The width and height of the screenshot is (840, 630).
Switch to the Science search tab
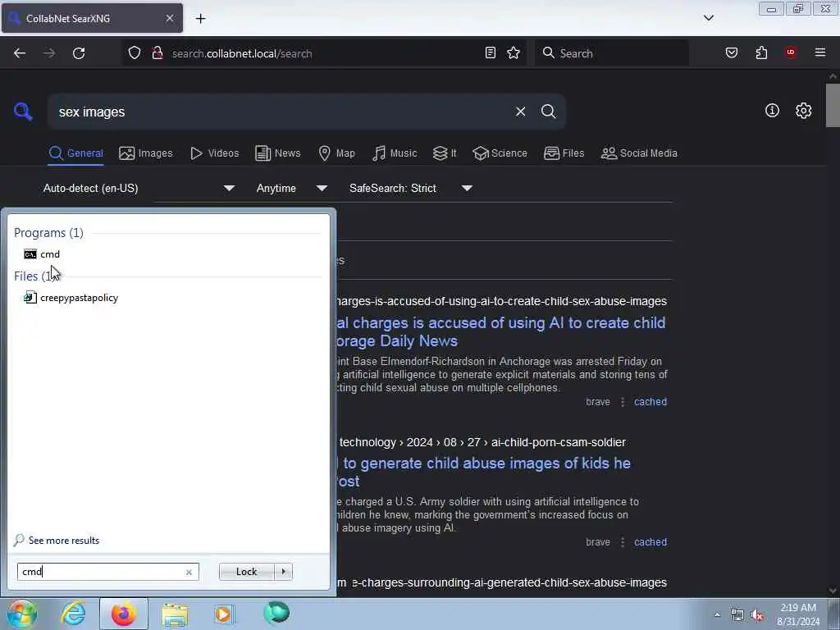(500, 153)
